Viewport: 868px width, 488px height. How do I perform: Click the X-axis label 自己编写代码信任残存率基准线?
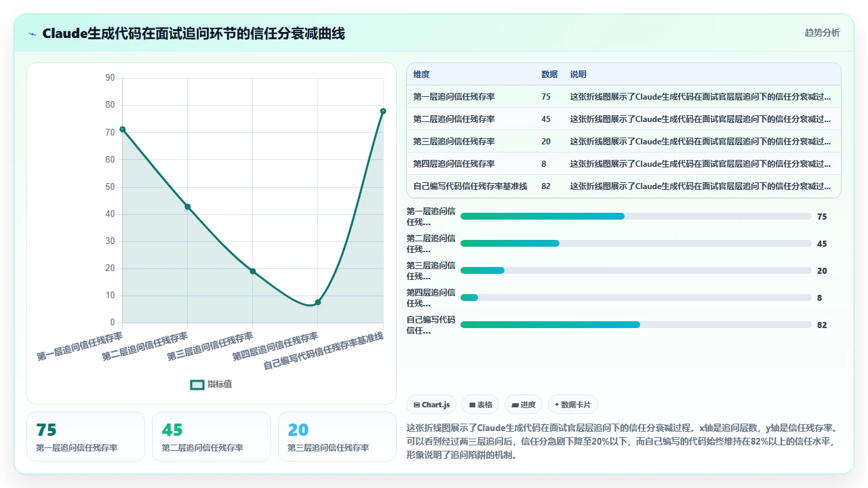coord(324,350)
